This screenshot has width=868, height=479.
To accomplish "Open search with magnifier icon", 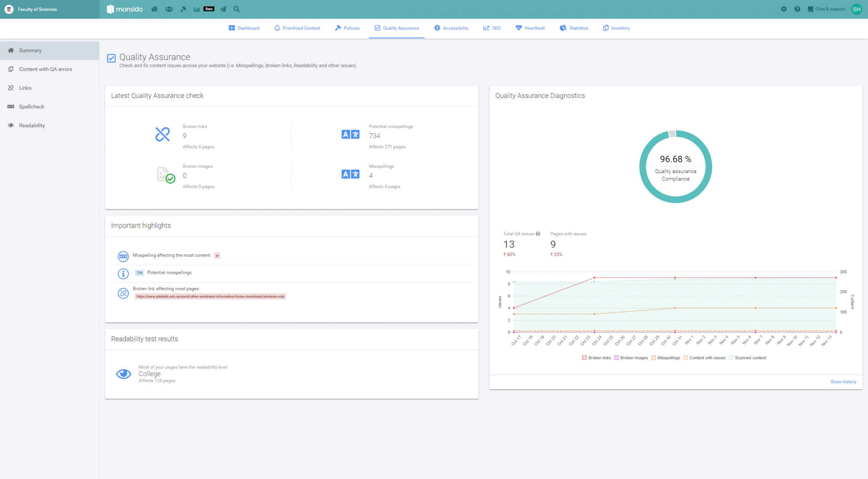I will 236,9.
